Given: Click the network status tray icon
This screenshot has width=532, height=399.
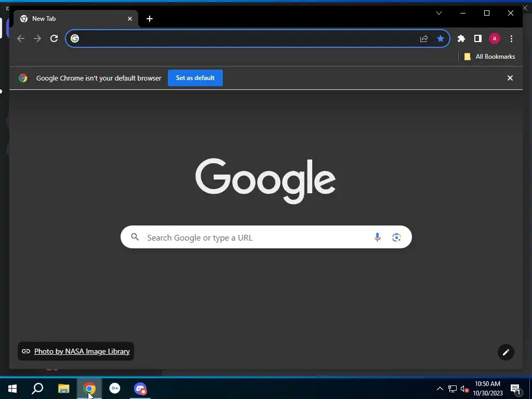Looking at the screenshot, I should pos(453,389).
